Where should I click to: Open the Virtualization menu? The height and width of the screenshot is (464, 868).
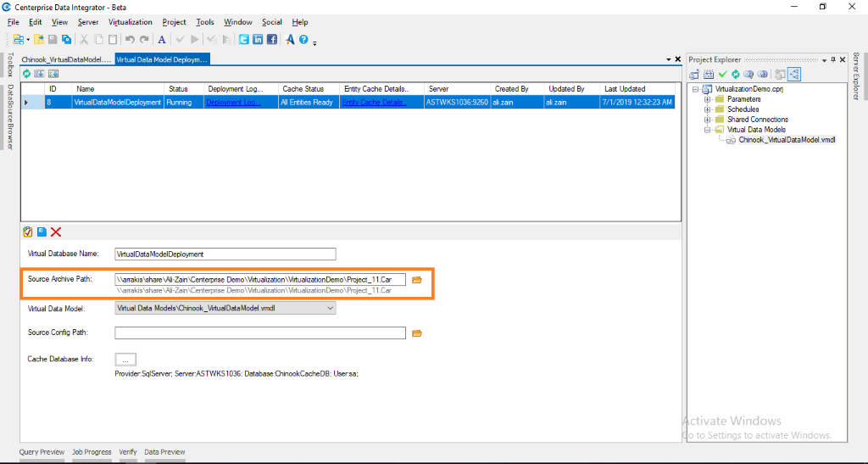(x=131, y=22)
